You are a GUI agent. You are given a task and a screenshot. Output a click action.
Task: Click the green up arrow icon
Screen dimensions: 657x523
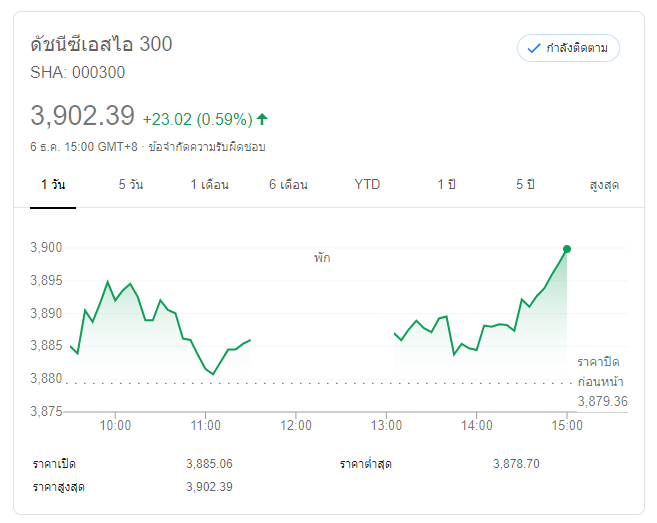point(262,119)
